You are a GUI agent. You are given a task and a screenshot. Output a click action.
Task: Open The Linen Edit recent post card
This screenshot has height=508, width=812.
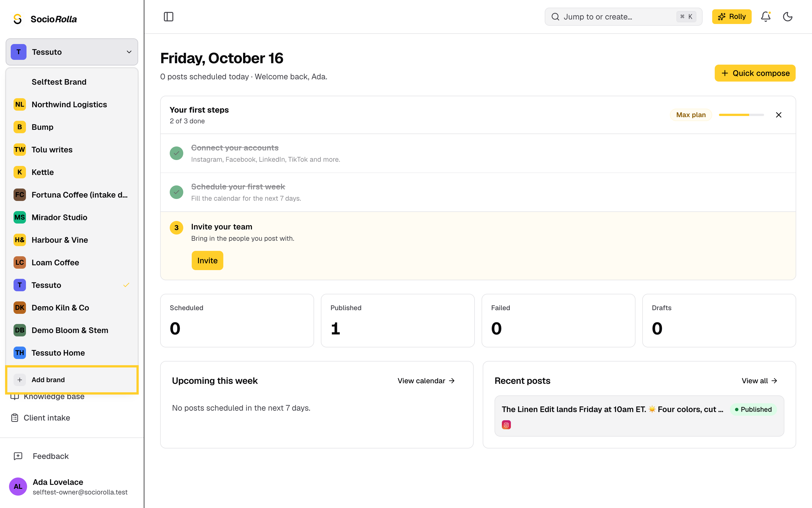coord(639,416)
